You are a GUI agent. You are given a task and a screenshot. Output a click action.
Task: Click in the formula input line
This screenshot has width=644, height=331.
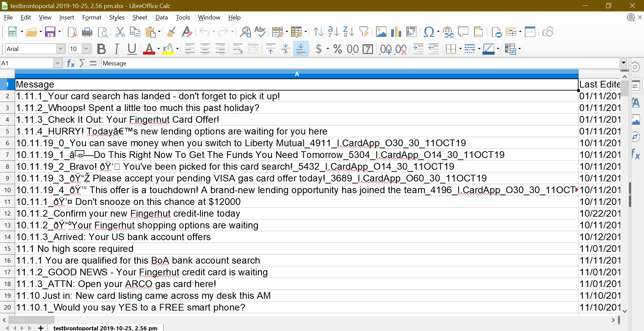point(360,63)
